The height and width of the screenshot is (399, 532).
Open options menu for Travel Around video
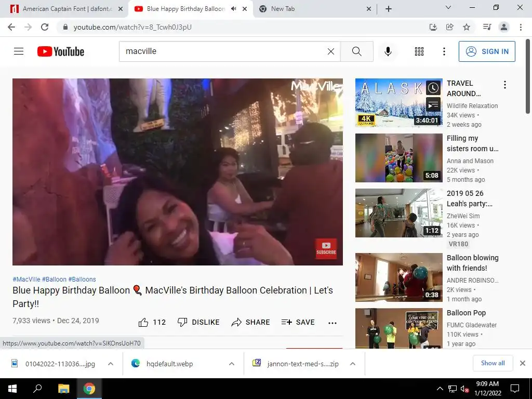point(505,85)
